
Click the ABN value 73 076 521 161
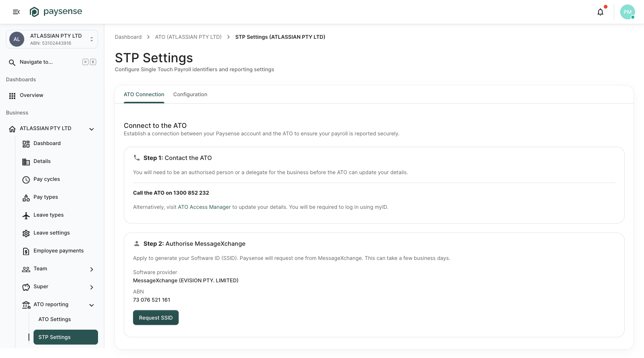pos(152,300)
